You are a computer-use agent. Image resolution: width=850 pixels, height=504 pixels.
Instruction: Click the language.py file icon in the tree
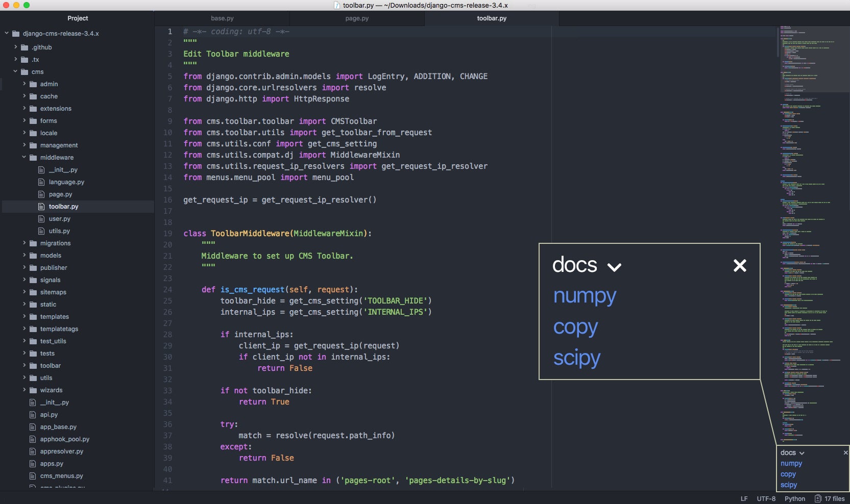click(x=41, y=182)
